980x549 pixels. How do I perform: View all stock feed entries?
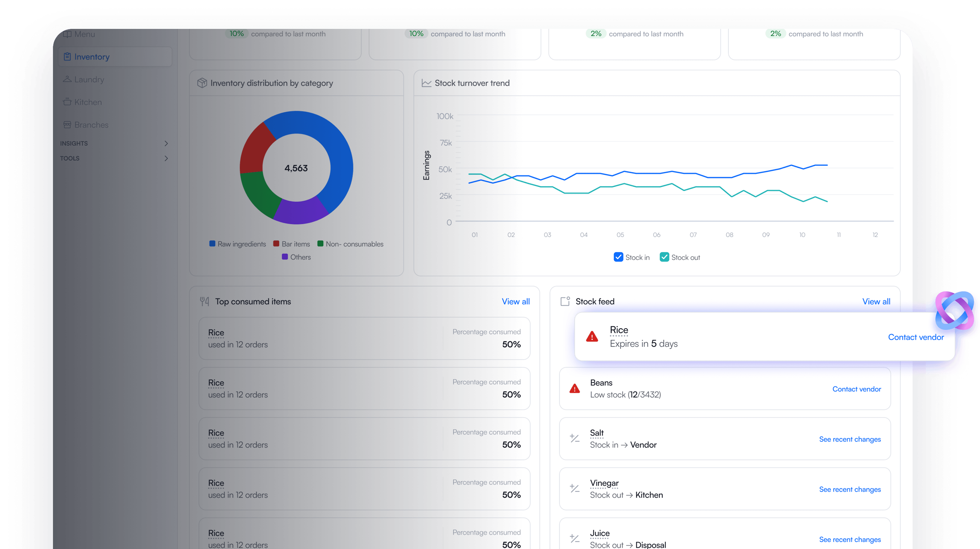click(876, 301)
